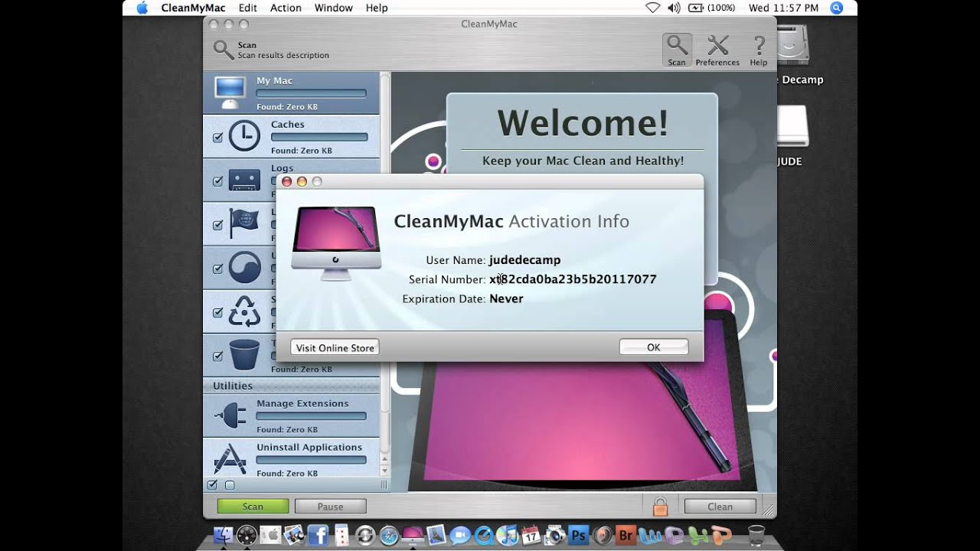Image resolution: width=980 pixels, height=551 pixels.
Task: Open the Help menu in menu bar
Action: click(377, 8)
